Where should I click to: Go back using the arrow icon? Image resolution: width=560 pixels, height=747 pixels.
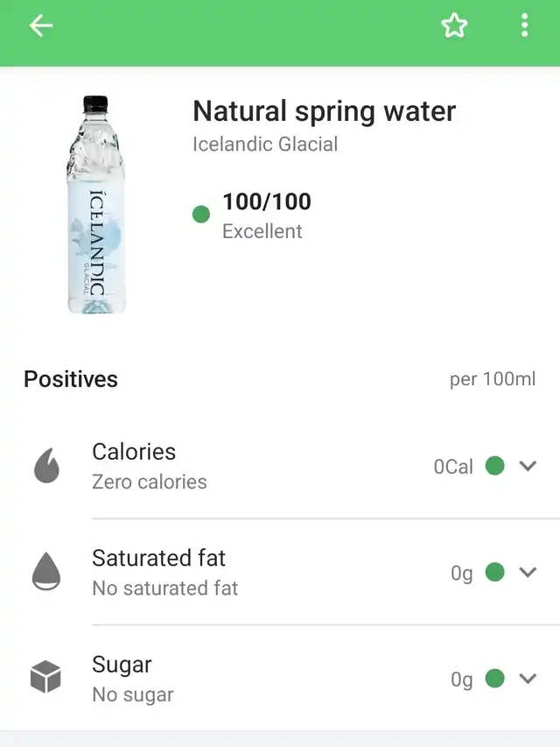(x=41, y=25)
